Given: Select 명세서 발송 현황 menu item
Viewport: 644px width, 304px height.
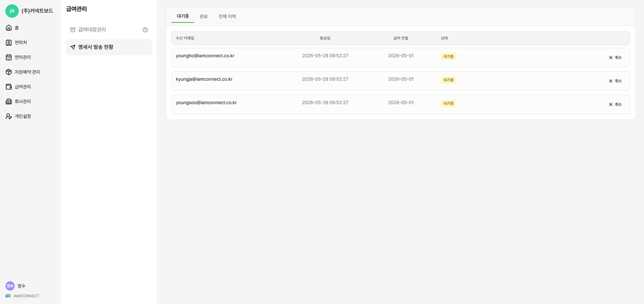Looking at the screenshot, I should click(109, 47).
